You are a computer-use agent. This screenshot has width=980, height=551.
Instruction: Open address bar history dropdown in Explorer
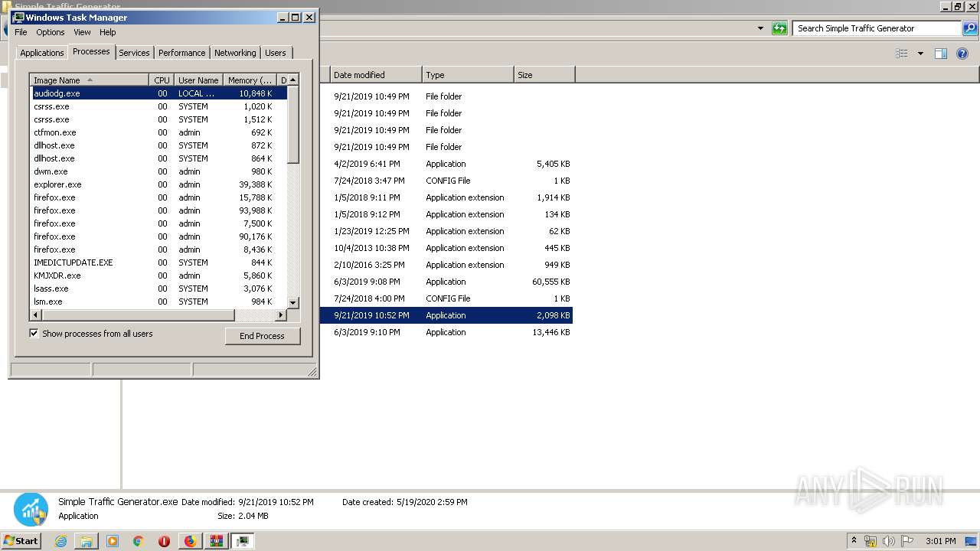760,28
